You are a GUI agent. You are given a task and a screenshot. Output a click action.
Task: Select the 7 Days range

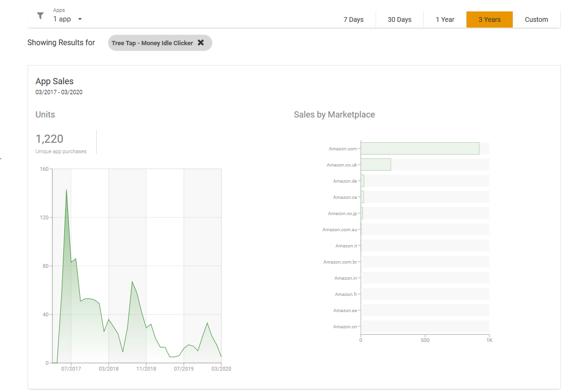[x=353, y=20]
